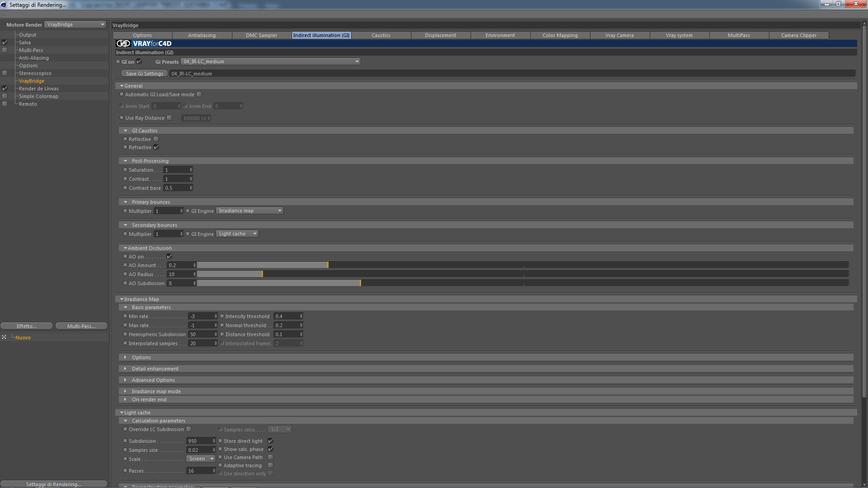Viewport: 868px width, 488px height.
Task: Click the Save Gi Settings button
Action: point(144,74)
